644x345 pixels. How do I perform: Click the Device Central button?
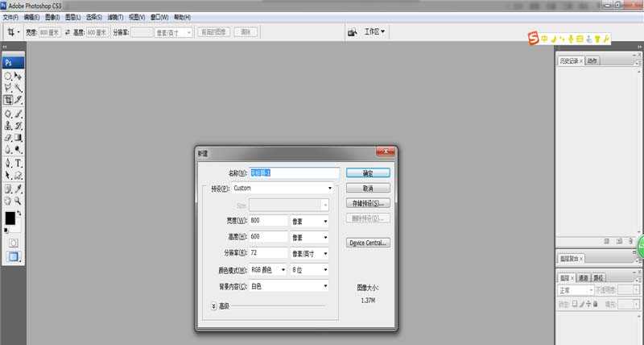[x=368, y=243]
